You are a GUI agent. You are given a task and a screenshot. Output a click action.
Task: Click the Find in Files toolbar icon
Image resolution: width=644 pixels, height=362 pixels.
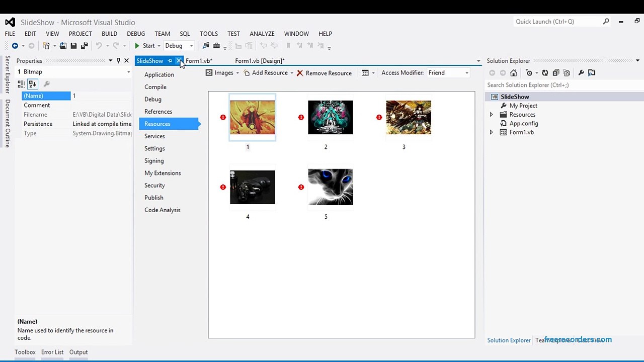pyautogui.click(x=206, y=46)
